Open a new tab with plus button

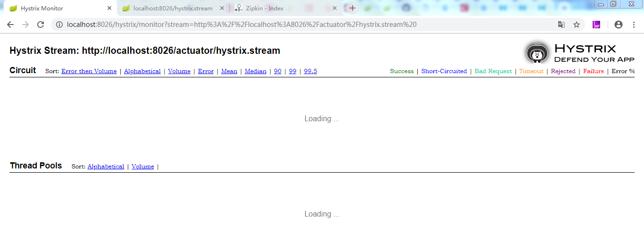click(352, 8)
